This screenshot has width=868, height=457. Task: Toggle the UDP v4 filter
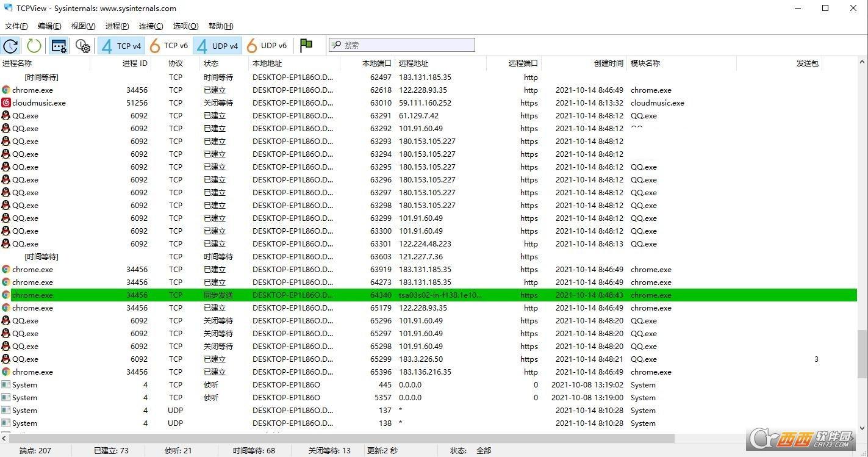[x=217, y=46]
